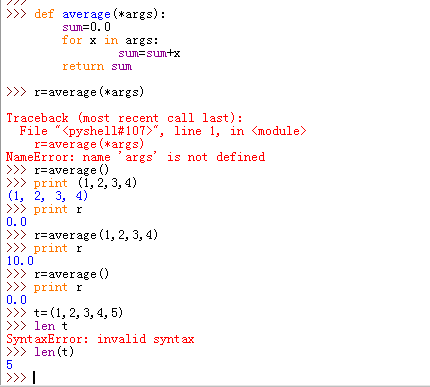430x387 pixels.
Task: Click the blue '5' output
Action: click(9, 365)
